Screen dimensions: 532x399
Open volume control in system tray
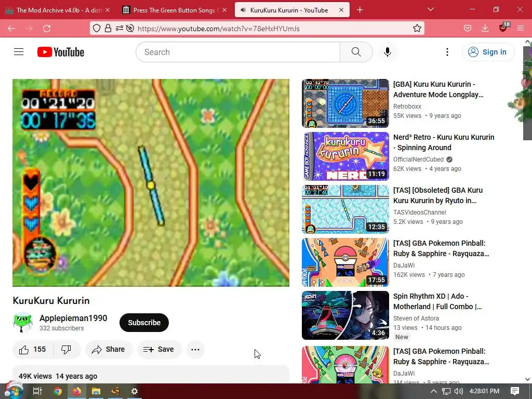458,391
